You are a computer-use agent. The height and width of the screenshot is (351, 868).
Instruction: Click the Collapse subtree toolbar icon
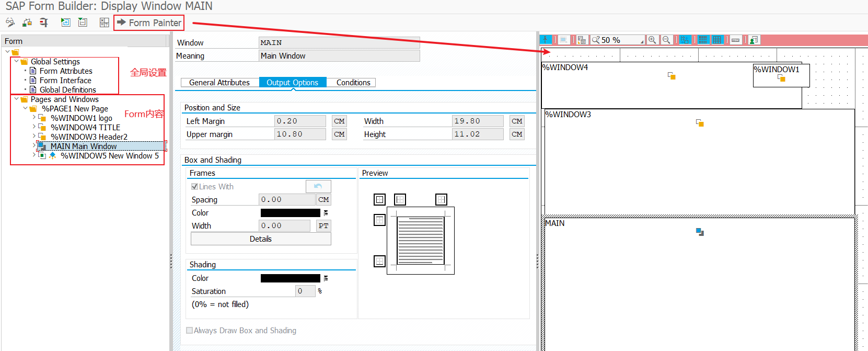pos(83,22)
